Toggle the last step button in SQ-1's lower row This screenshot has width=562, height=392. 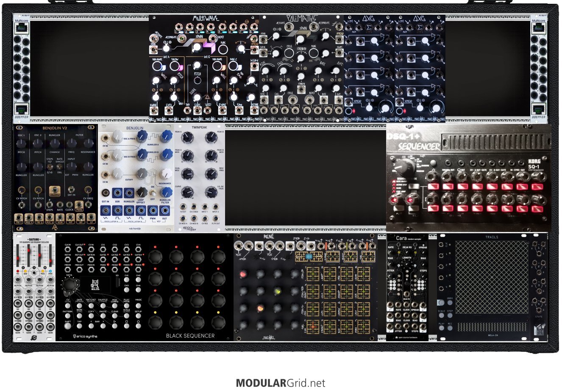pos(537,209)
